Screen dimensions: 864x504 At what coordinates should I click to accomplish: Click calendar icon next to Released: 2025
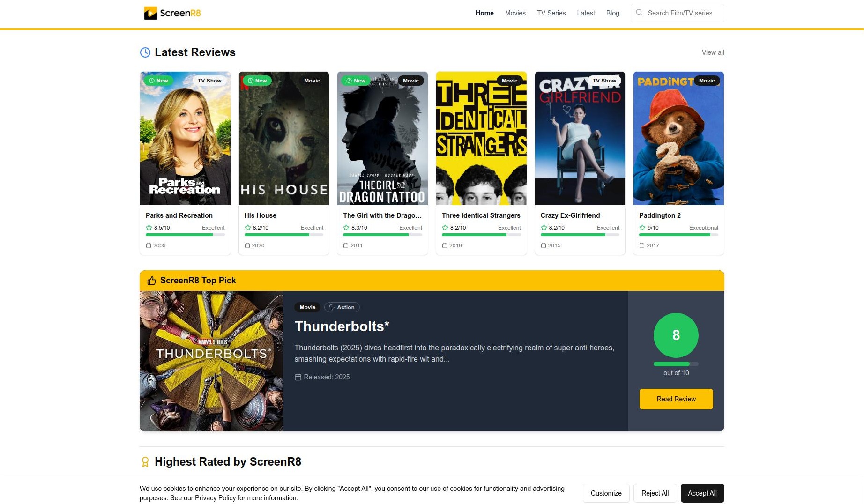[x=298, y=377]
